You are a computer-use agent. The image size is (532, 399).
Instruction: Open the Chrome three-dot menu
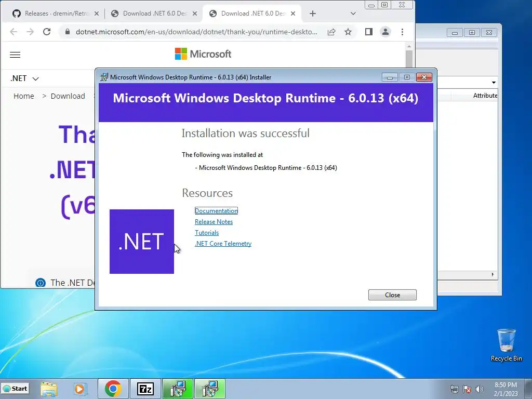(402, 32)
